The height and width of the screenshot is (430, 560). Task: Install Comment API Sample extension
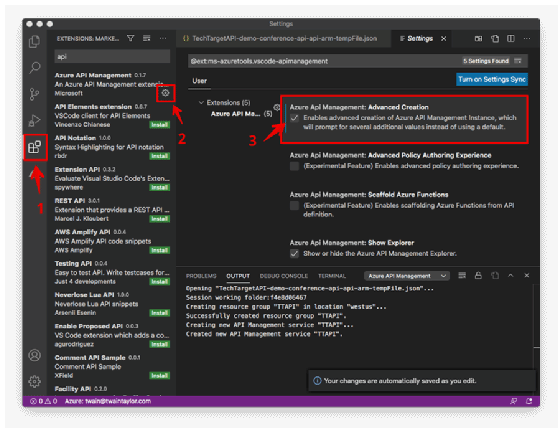click(159, 376)
